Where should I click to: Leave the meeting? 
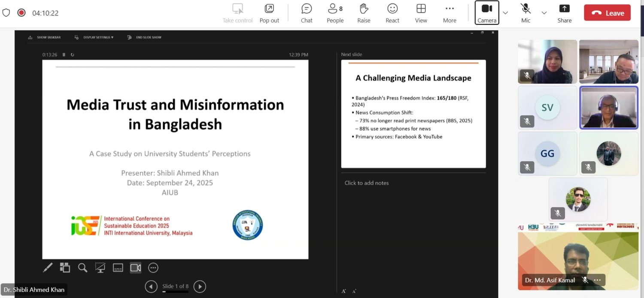[x=607, y=13]
